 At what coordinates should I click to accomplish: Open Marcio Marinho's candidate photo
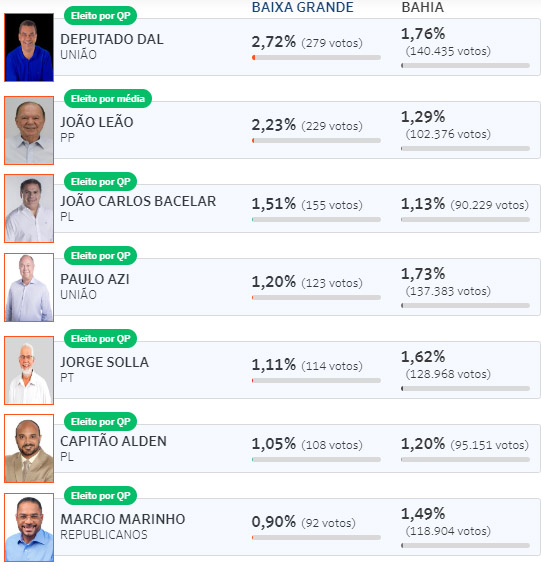pos(29,527)
